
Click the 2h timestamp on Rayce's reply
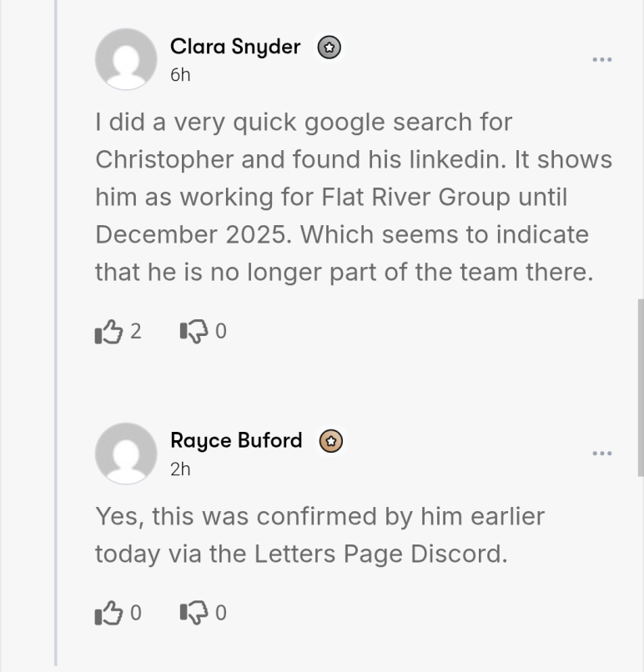[180, 469]
